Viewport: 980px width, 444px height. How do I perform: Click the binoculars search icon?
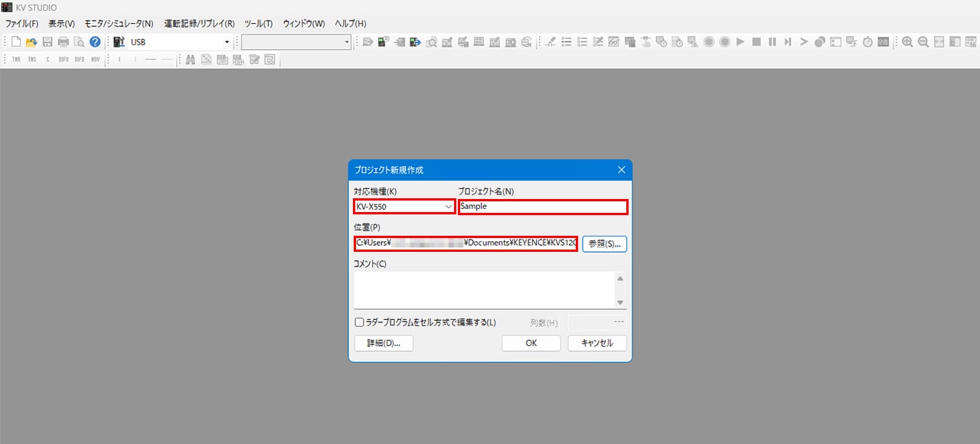click(x=190, y=59)
